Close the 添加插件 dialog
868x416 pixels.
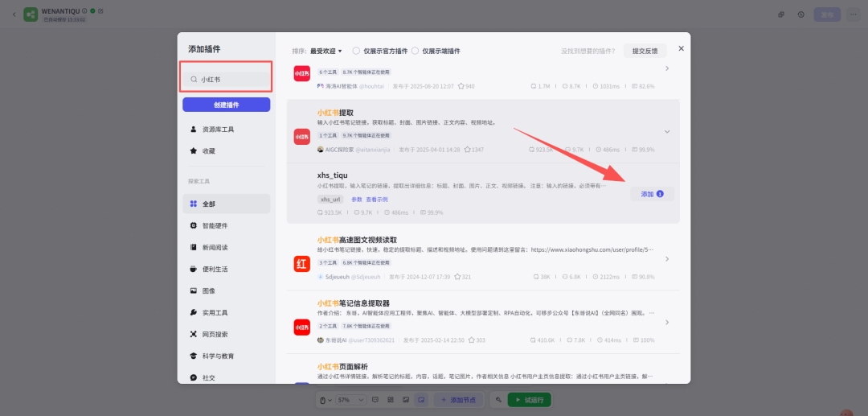coord(682,49)
